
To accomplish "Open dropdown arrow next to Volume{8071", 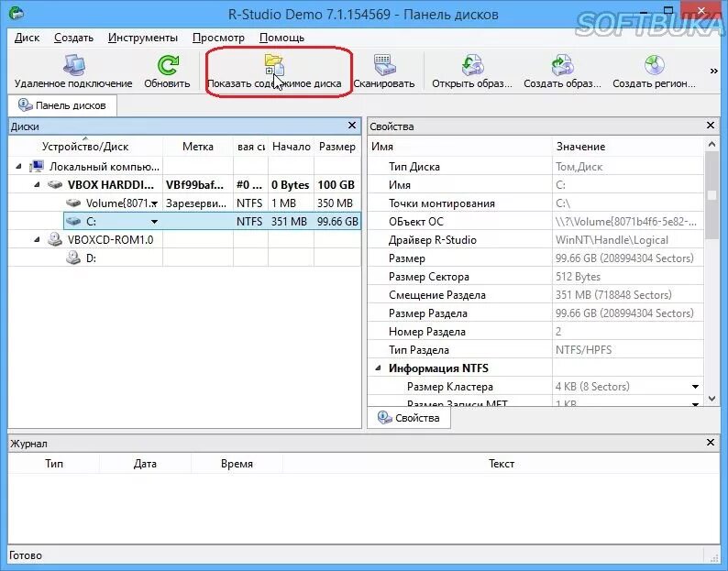I will [155, 203].
